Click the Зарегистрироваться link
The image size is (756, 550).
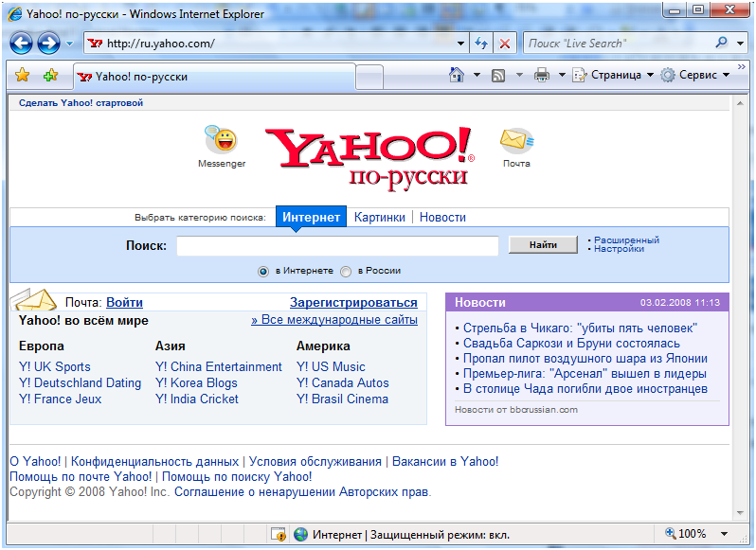point(353,302)
